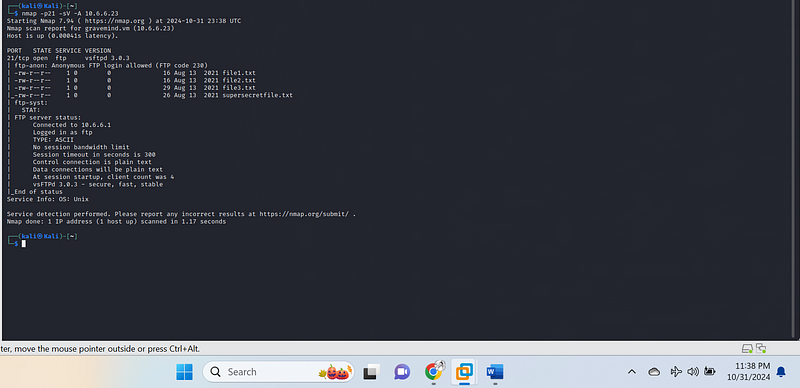Click the VMware network adapter status icon
This screenshot has height=388, width=800.
click(761, 349)
